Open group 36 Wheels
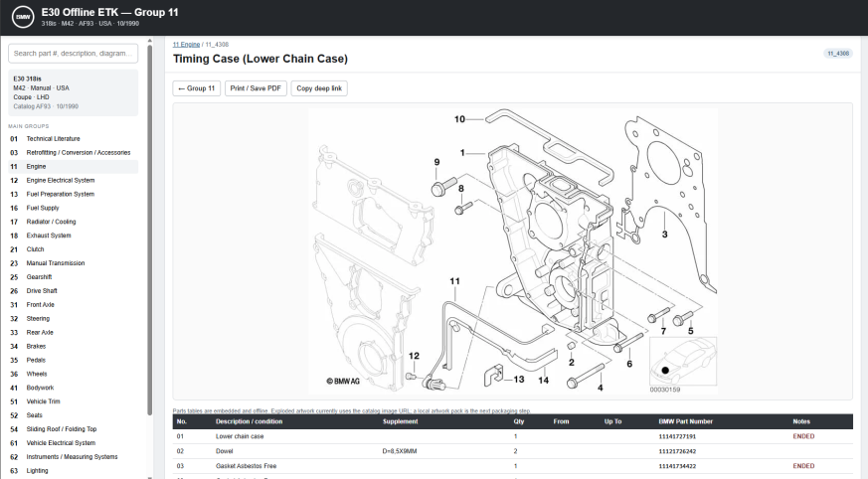The height and width of the screenshot is (479, 868). tap(73, 374)
